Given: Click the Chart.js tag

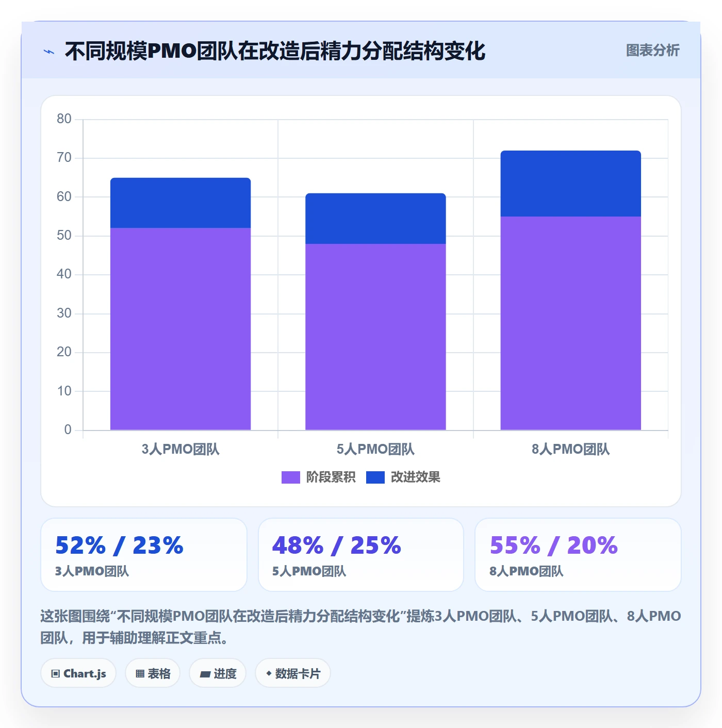Looking at the screenshot, I should point(78,673).
